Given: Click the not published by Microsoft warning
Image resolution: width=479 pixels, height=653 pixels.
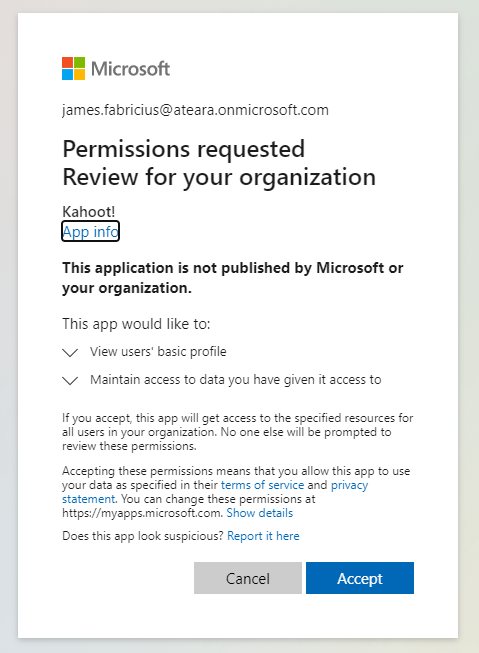Looking at the screenshot, I should tap(233, 278).
